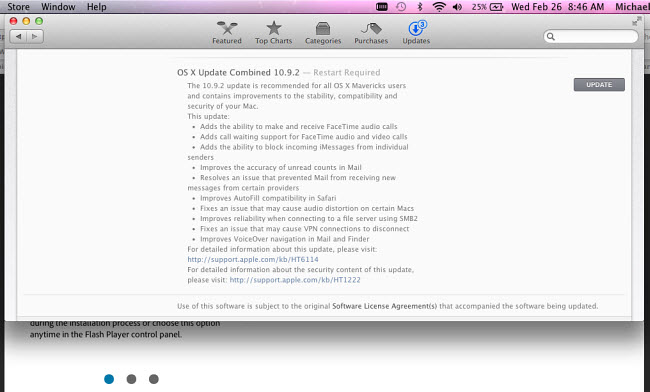Enter full screen with the window arrows icon

(x=637, y=22)
